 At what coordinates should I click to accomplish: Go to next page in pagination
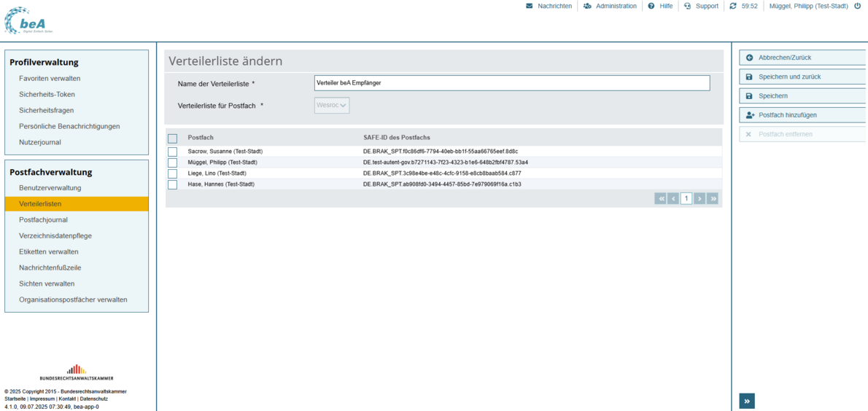point(700,198)
